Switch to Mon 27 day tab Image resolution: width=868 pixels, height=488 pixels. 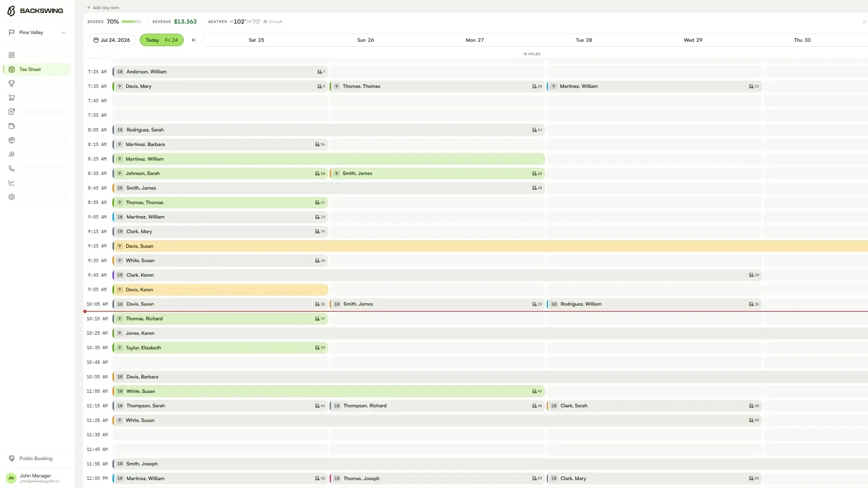pyautogui.click(x=474, y=40)
